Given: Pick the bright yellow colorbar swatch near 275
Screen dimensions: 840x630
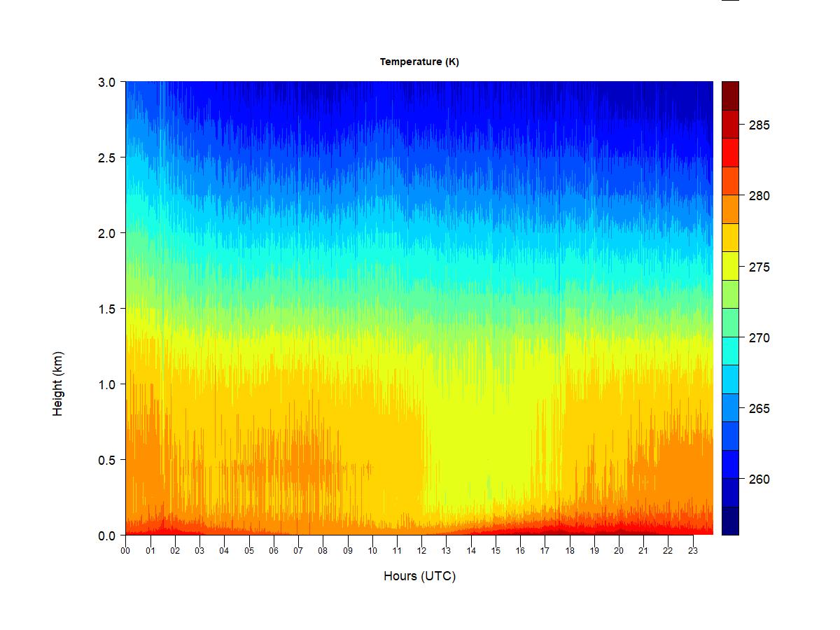Looking at the screenshot, I should (x=730, y=266).
